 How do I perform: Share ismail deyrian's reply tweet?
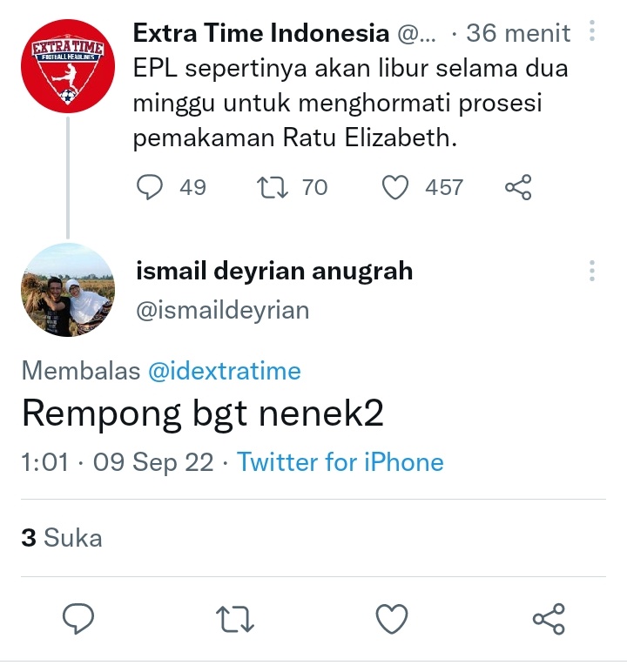(x=549, y=618)
